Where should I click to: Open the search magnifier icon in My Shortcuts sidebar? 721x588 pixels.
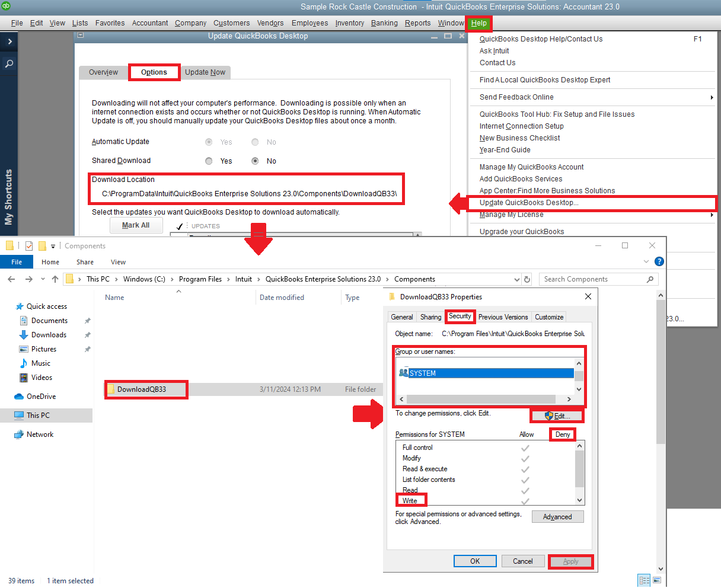coord(8,63)
